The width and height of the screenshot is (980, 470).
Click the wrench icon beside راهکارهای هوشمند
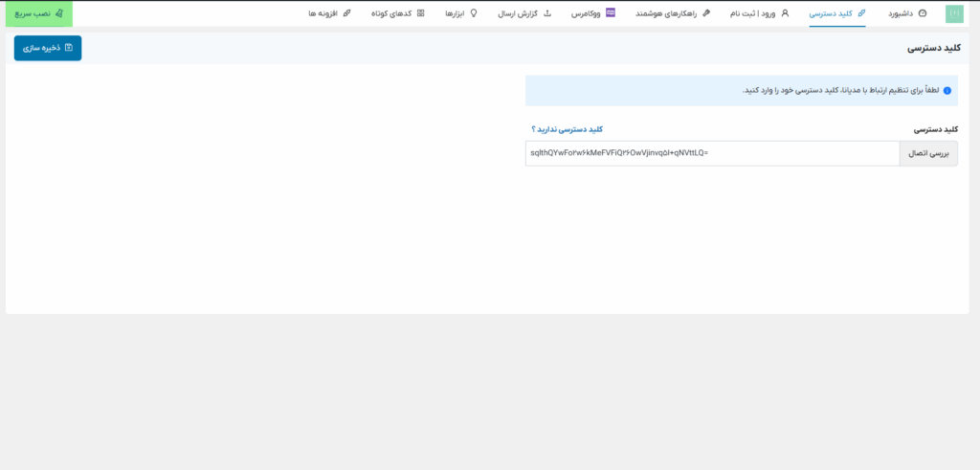(x=706, y=13)
